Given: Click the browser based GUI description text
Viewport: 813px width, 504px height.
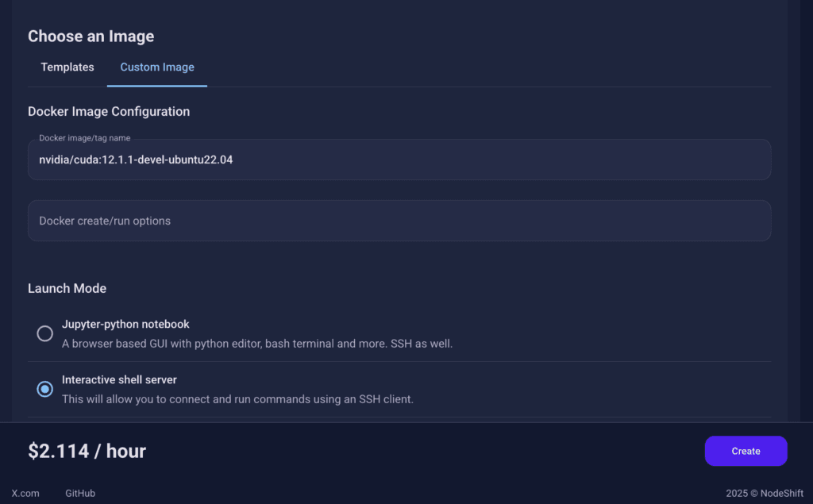Looking at the screenshot, I should pyautogui.click(x=256, y=344).
